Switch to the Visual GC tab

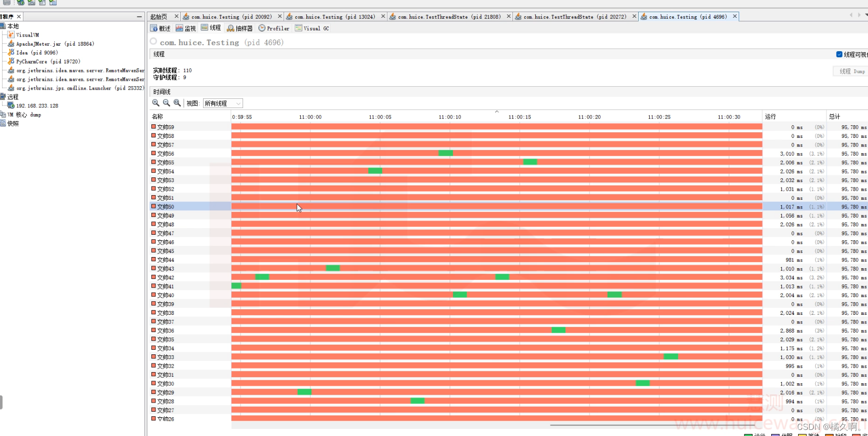tap(312, 28)
